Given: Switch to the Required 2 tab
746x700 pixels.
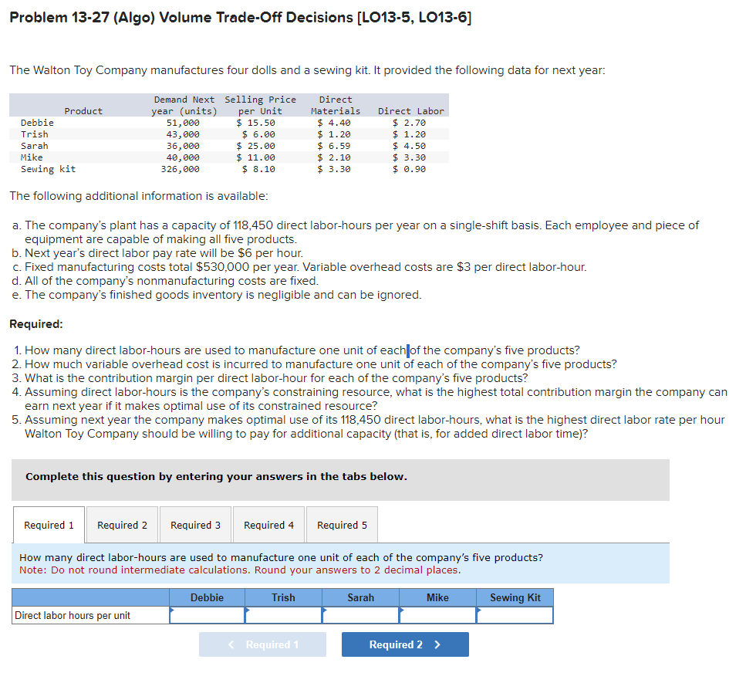Looking at the screenshot, I should [x=121, y=525].
